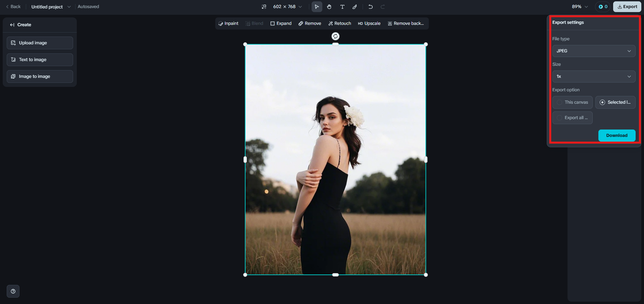644x304 pixels.
Task: Undo the last action
Action: coord(371,7)
